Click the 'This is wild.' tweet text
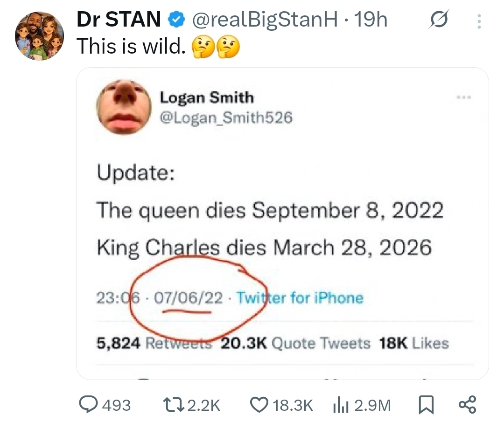504x429 pixels. coord(131,46)
